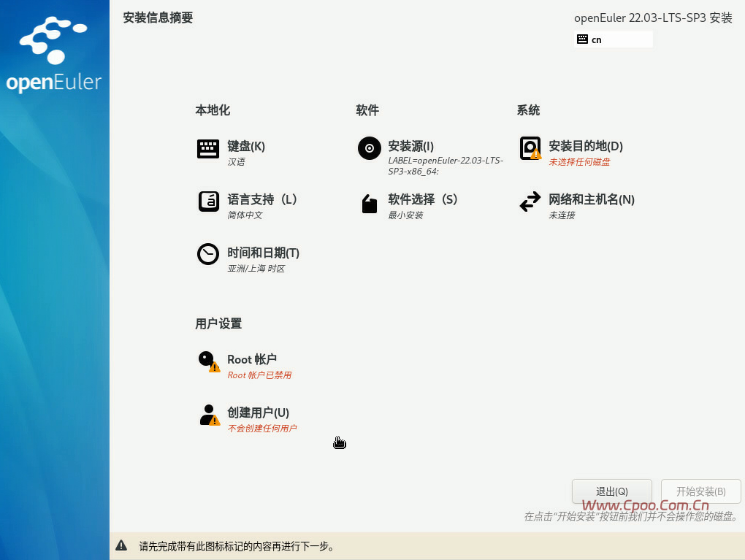Screen dimensions: 745x560
Task: Click the LABEL=openEuler-22.03-LTS source text
Action: [446, 166]
